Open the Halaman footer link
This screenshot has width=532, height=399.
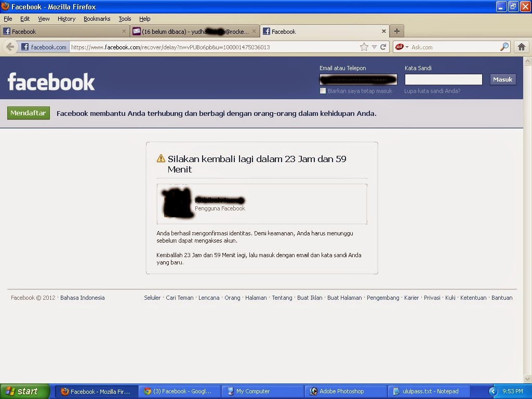point(256,298)
